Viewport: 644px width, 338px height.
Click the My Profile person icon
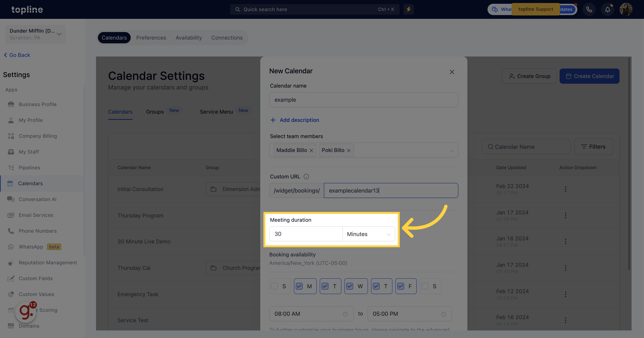tap(11, 120)
